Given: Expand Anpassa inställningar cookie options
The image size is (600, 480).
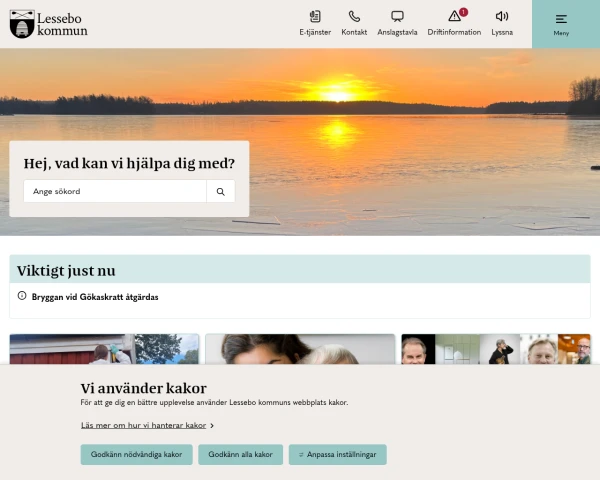Looking at the screenshot, I should 338,454.
